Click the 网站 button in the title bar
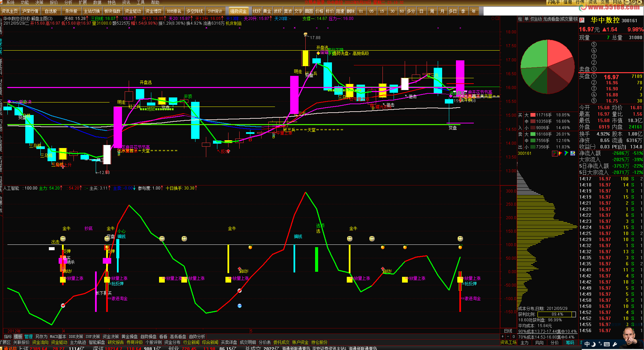The image size is (644, 350). pyautogui.click(x=617, y=2)
